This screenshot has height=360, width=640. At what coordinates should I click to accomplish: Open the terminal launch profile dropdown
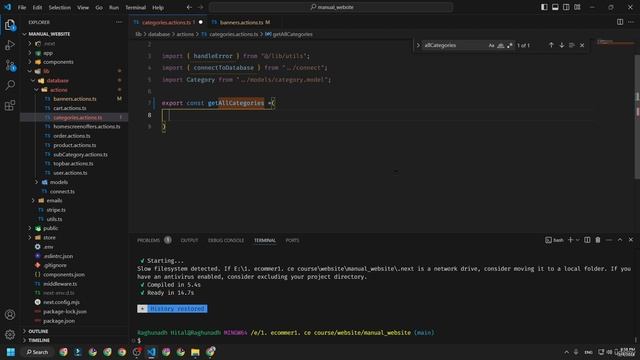click(x=577, y=240)
